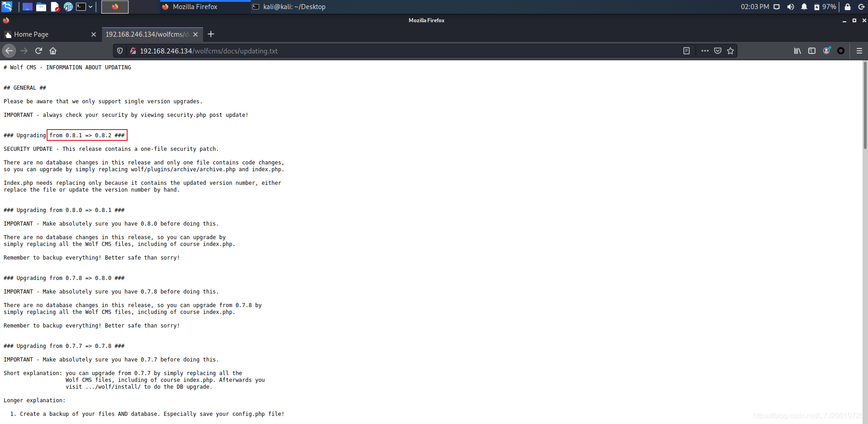The height and width of the screenshot is (424, 868).
Task: Click the 'Upgrading from 0.7.7 => 0.7.8' heading
Action: click(64, 346)
